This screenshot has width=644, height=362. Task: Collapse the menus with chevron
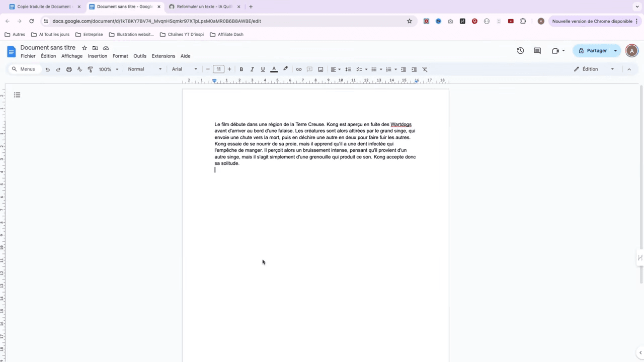[x=629, y=69]
